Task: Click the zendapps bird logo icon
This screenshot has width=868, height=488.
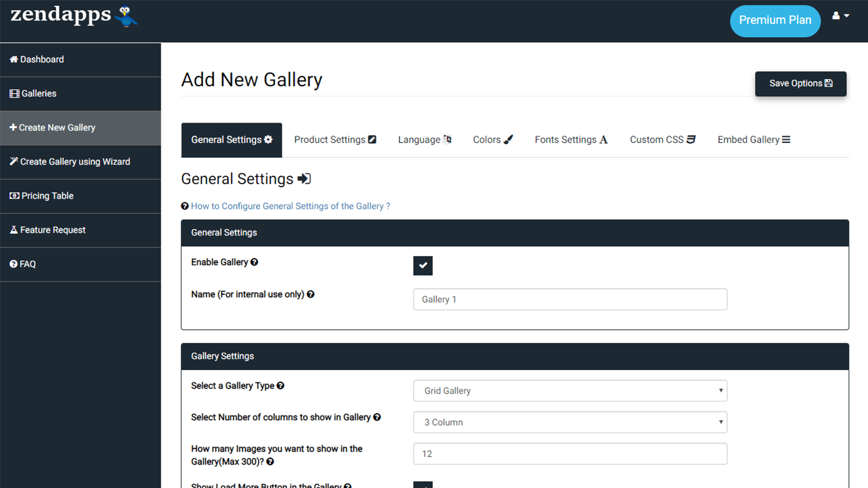Action: (x=127, y=16)
